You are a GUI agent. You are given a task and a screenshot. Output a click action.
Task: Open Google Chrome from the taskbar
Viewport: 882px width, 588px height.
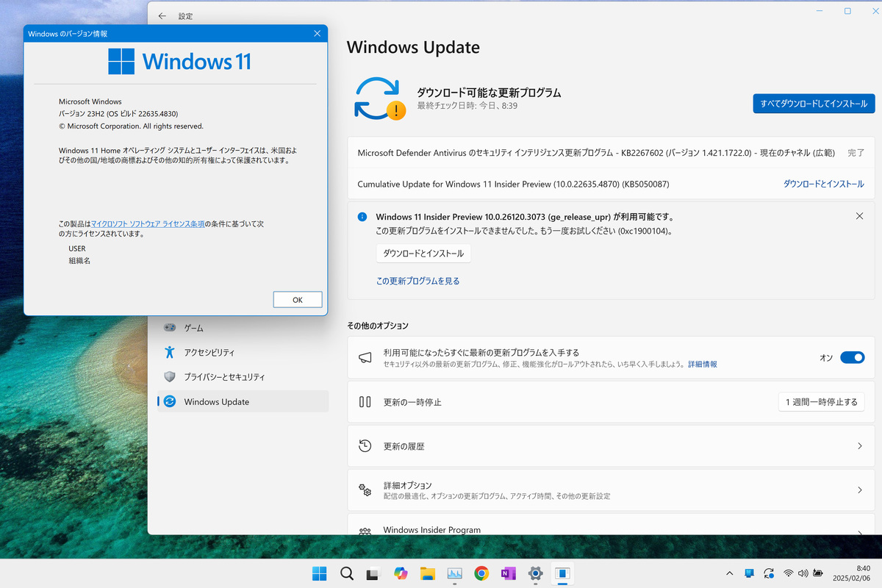481,573
